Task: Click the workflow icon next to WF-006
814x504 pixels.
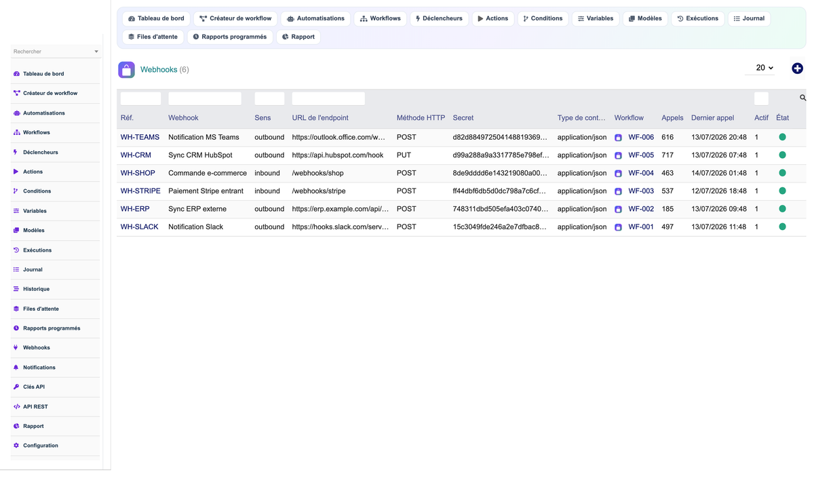Action: pyautogui.click(x=618, y=138)
